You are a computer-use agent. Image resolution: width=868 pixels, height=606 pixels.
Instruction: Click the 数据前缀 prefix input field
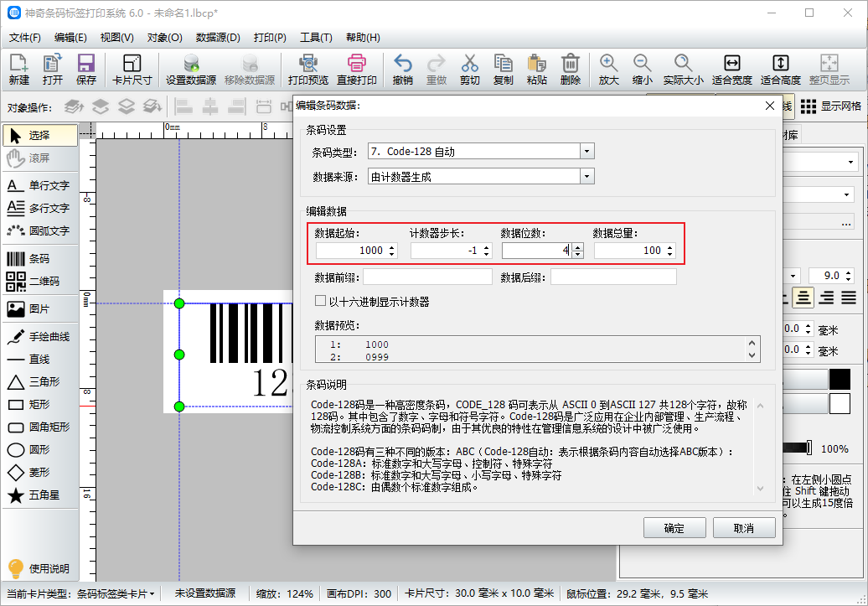pyautogui.click(x=427, y=277)
